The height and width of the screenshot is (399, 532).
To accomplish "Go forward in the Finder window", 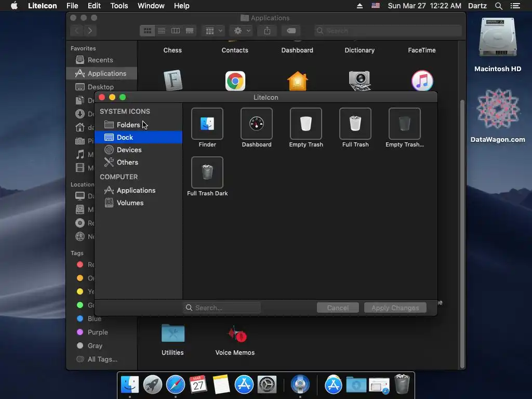I will (90, 31).
